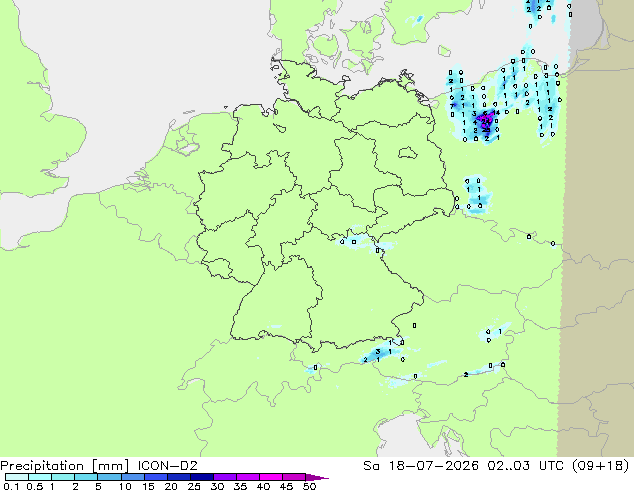Click the above-50 mm arrow tip of the color bar

pos(317,477)
